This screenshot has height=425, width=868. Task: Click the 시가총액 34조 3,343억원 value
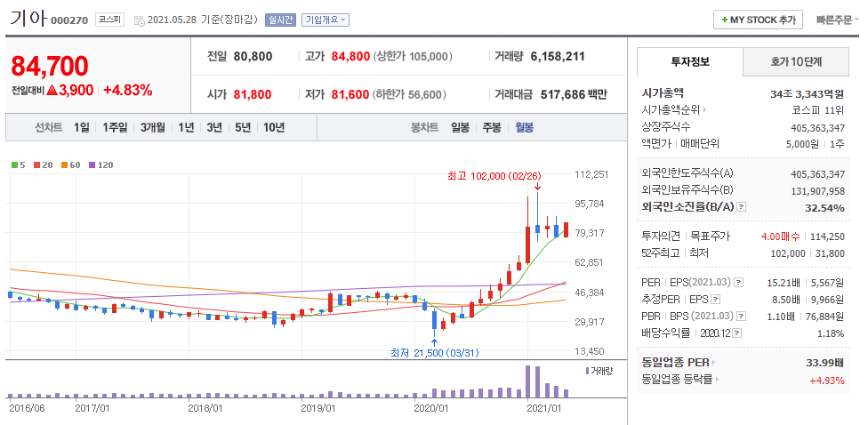[808, 93]
